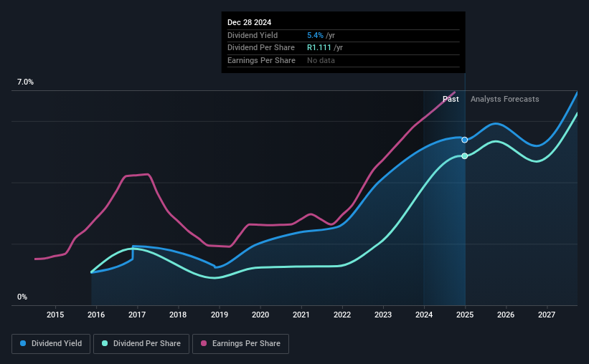Click the Analysts Forecasts label
The width and height of the screenshot is (589, 364).
click(505, 99)
